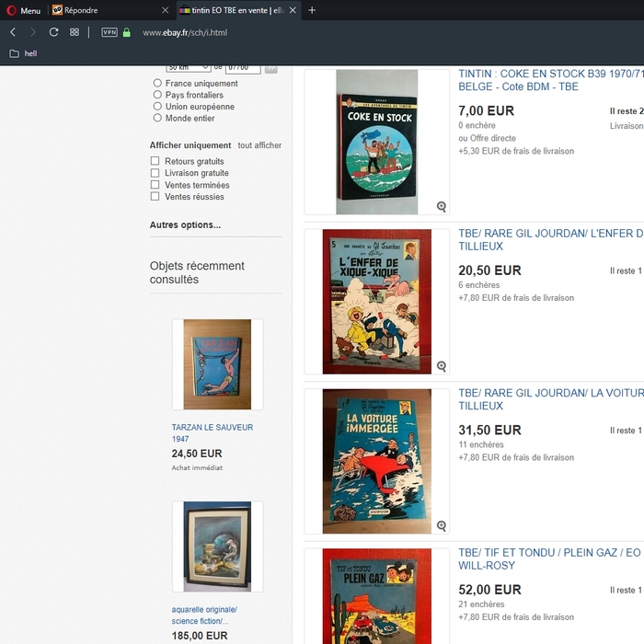Click the Objets récemment consultés heading
Viewport: 644px width, 644px height.
(197, 272)
